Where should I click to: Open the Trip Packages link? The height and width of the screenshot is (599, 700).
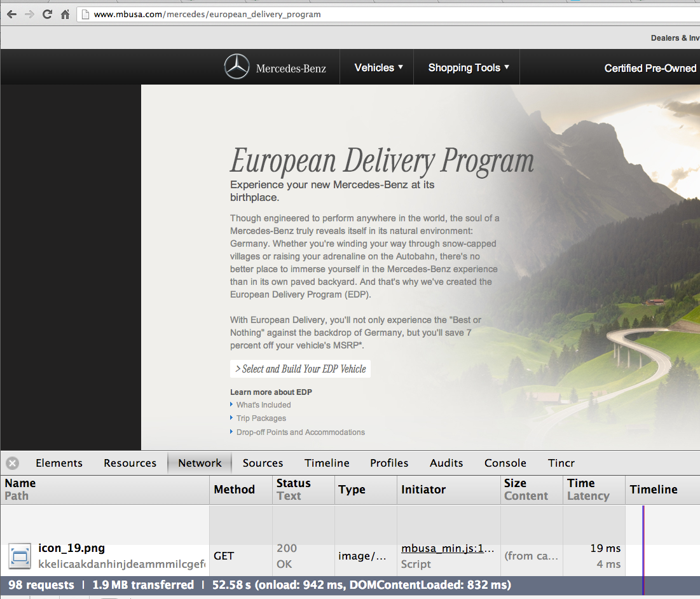[x=261, y=418]
